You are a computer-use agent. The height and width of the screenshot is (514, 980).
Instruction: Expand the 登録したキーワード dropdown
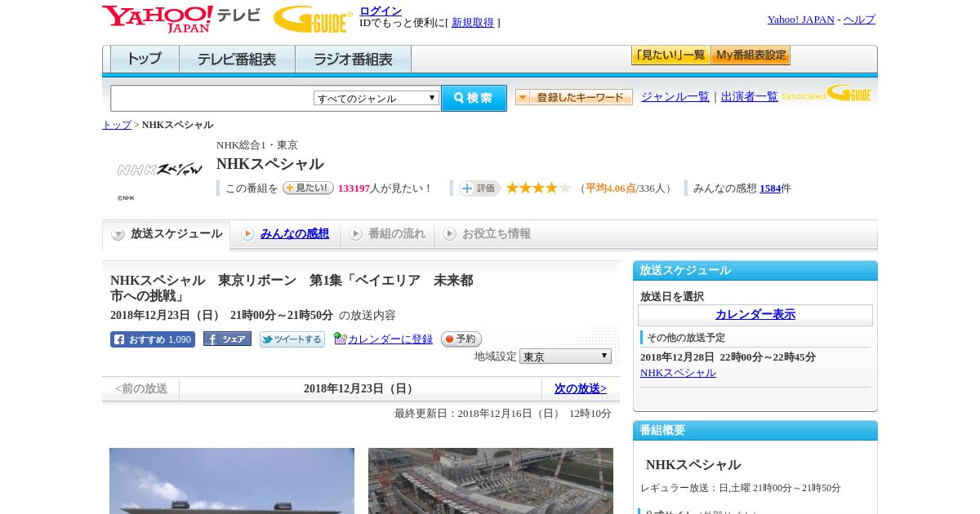(x=574, y=97)
